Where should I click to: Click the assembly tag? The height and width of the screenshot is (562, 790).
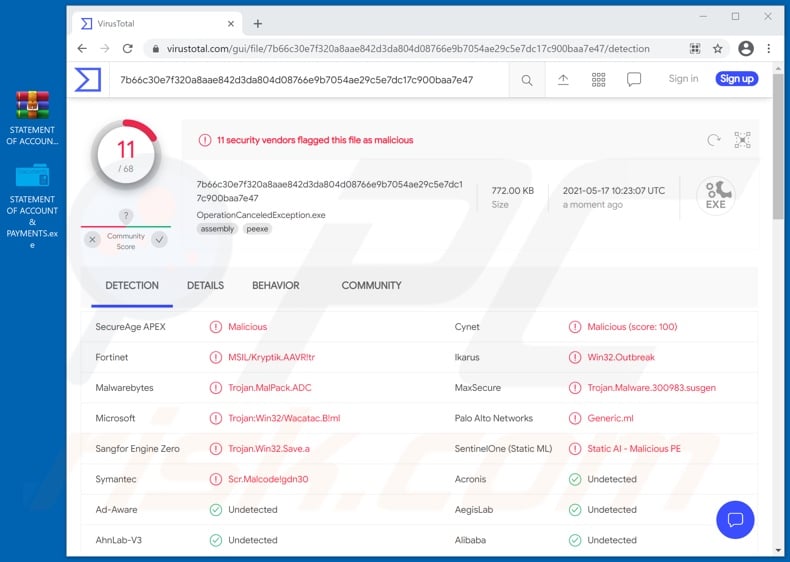pyautogui.click(x=217, y=229)
